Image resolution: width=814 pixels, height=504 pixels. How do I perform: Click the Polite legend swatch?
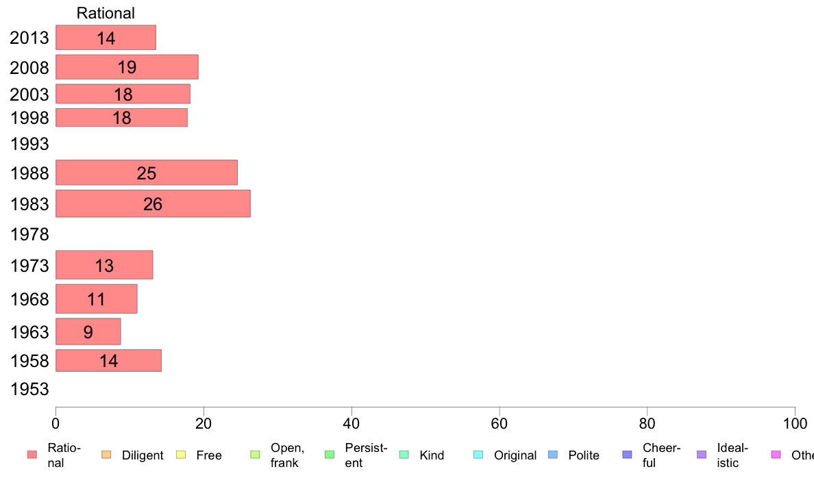pos(553,455)
